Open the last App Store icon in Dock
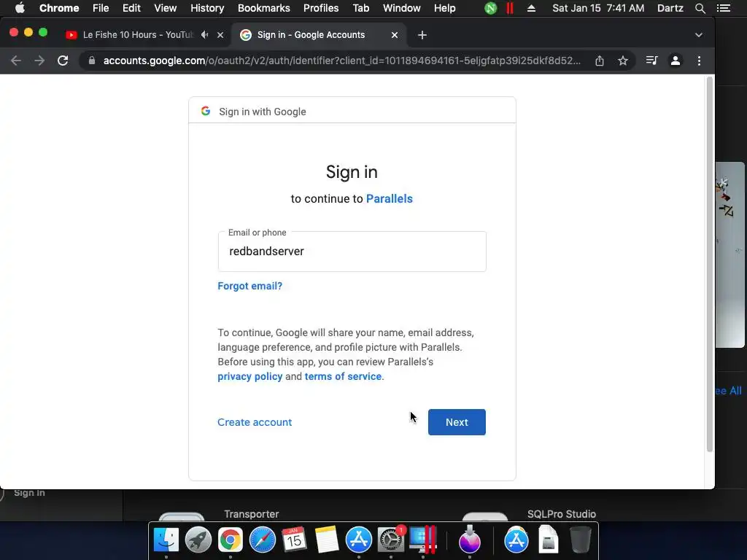747x560 pixels. pyautogui.click(x=516, y=540)
